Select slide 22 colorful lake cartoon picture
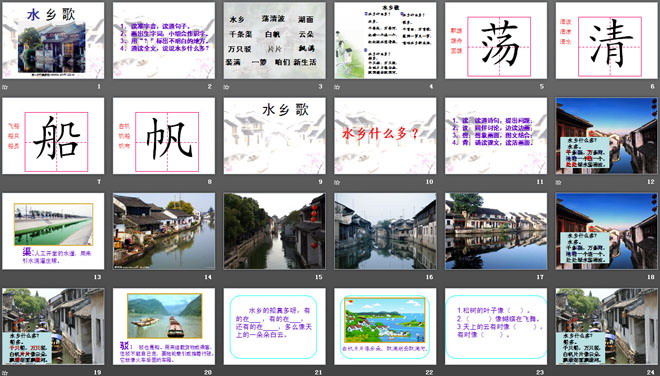 (385, 326)
